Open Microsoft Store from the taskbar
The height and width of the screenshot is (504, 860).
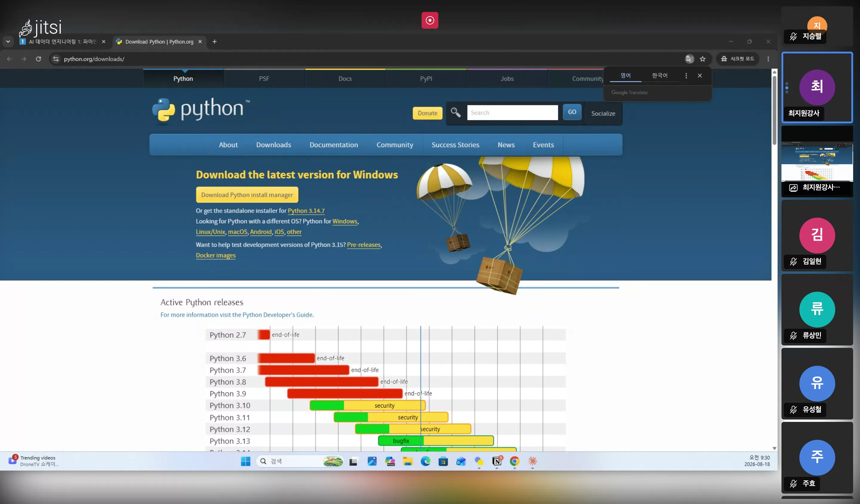tap(443, 462)
